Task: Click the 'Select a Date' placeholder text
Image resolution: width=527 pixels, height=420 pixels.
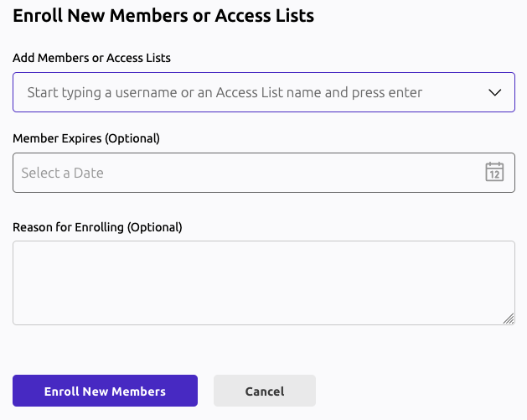Action: coord(63,173)
